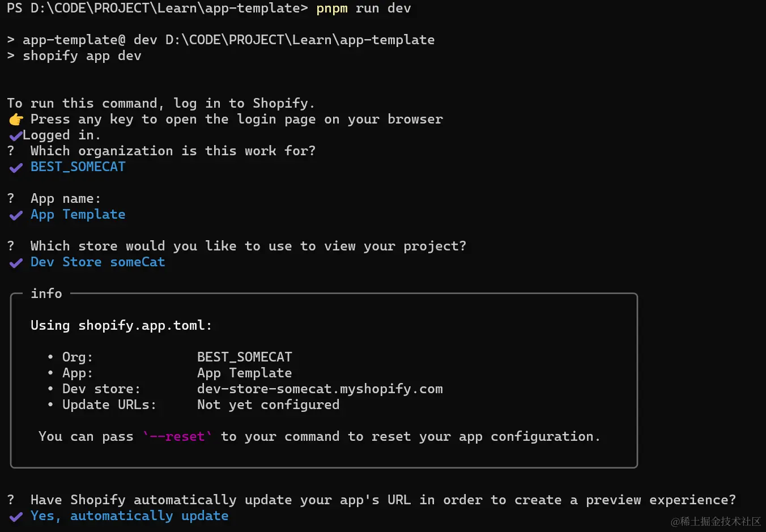Click the PS prompt path 'D:\CODE\PROJECT\Learn\app-template>'
766x532 pixels.
click(x=169, y=8)
